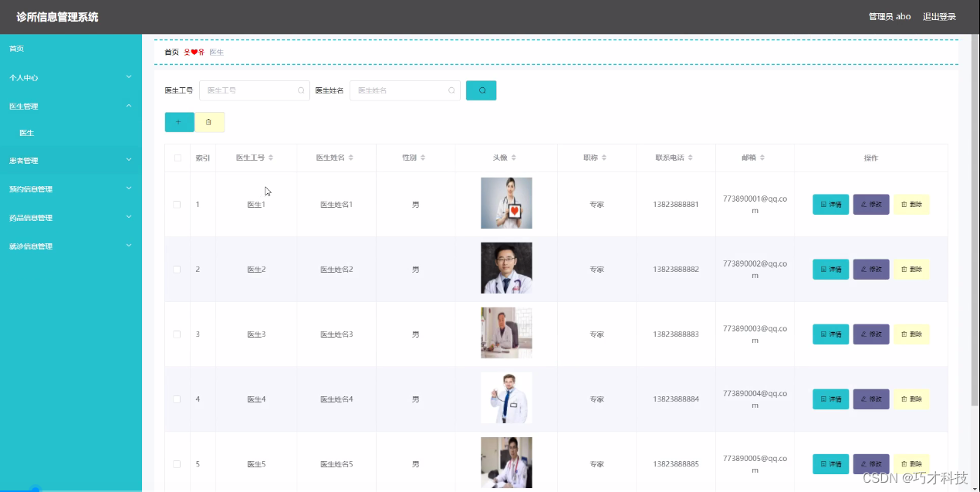Click email 773890002@qq.com
The image size is (980, 492).
pos(755,270)
